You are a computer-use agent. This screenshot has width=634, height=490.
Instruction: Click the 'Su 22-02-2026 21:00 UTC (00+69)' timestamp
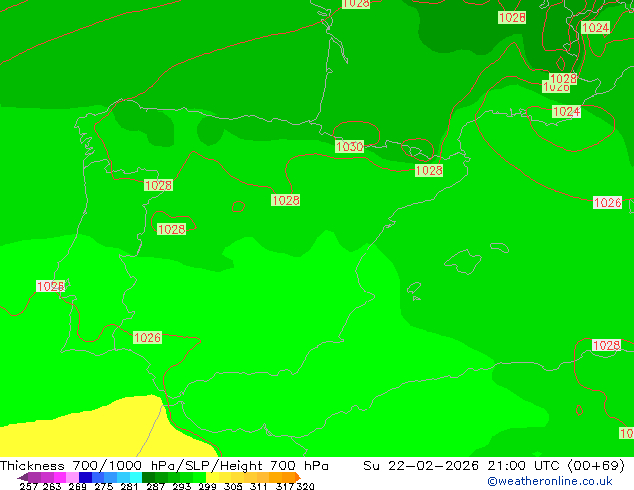(x=494, y=466)
